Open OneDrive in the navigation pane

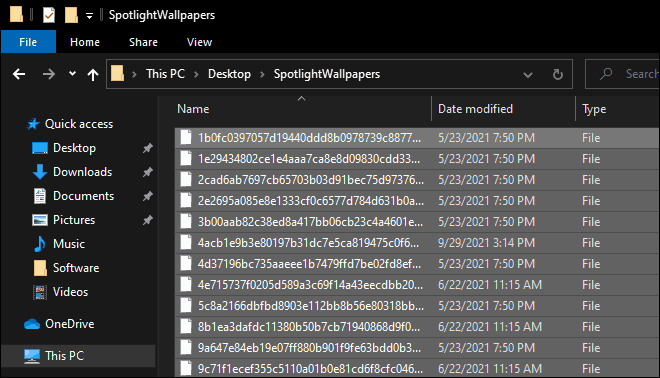tap(69, 324)
